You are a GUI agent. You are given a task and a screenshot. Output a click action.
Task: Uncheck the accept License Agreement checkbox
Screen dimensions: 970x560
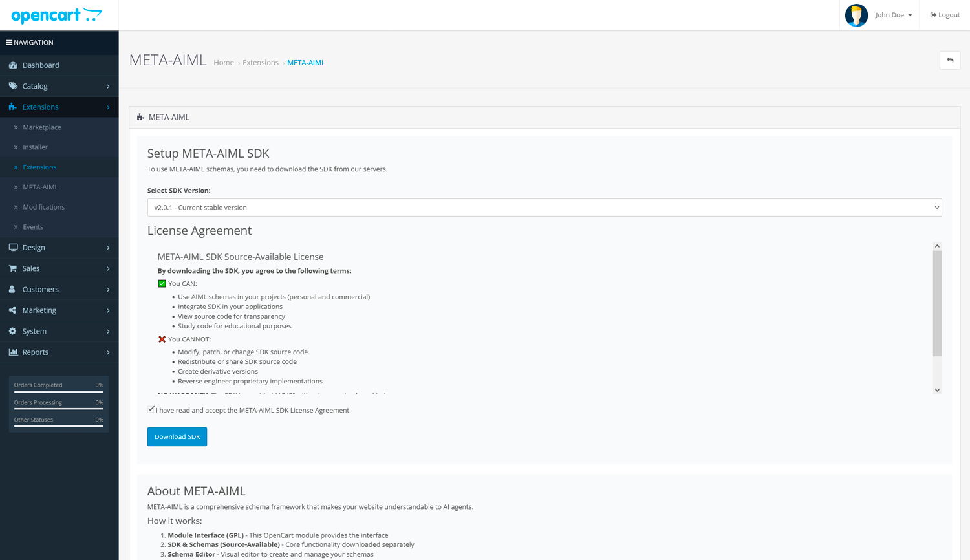[151, 409]
